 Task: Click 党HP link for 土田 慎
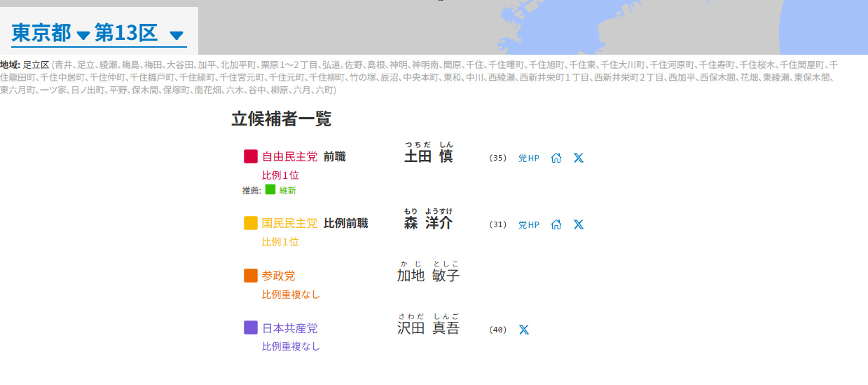529,158
